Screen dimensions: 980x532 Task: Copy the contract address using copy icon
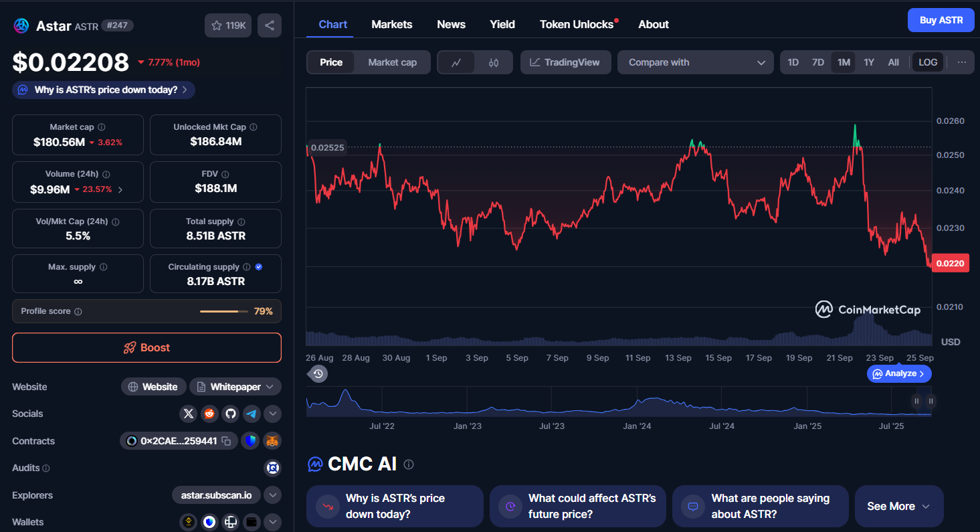227,441
